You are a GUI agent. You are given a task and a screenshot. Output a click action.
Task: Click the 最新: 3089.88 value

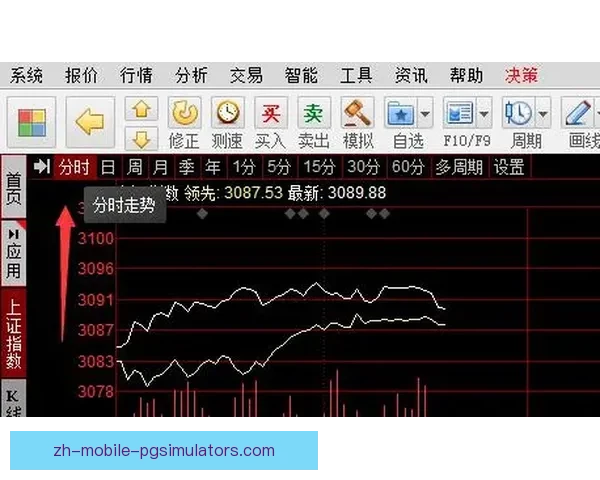(x=337, y=193)
